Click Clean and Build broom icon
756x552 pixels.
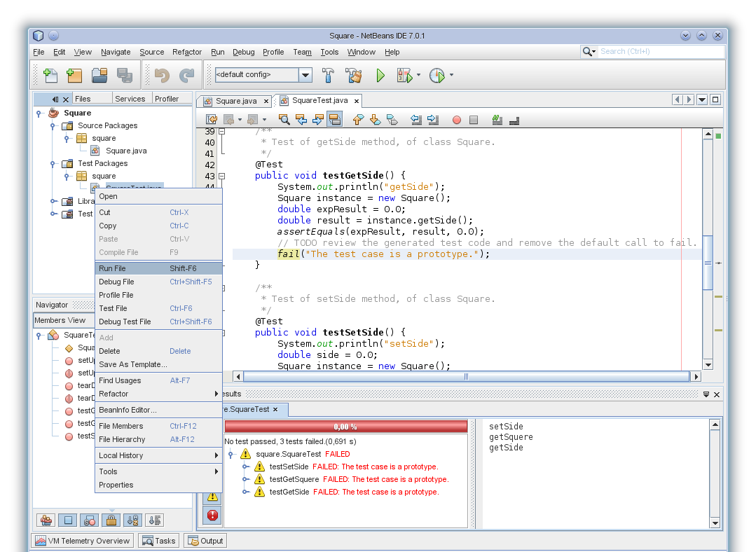(x=353, y=75)
